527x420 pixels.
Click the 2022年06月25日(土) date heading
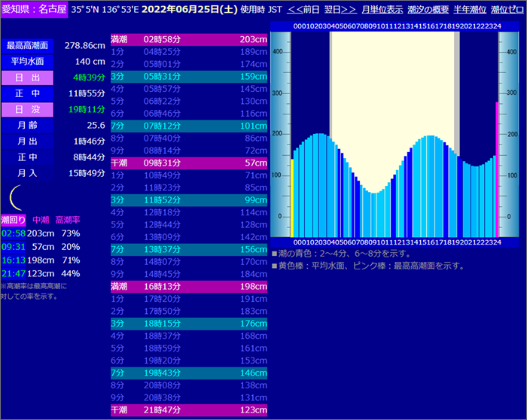tap(190, 9)
